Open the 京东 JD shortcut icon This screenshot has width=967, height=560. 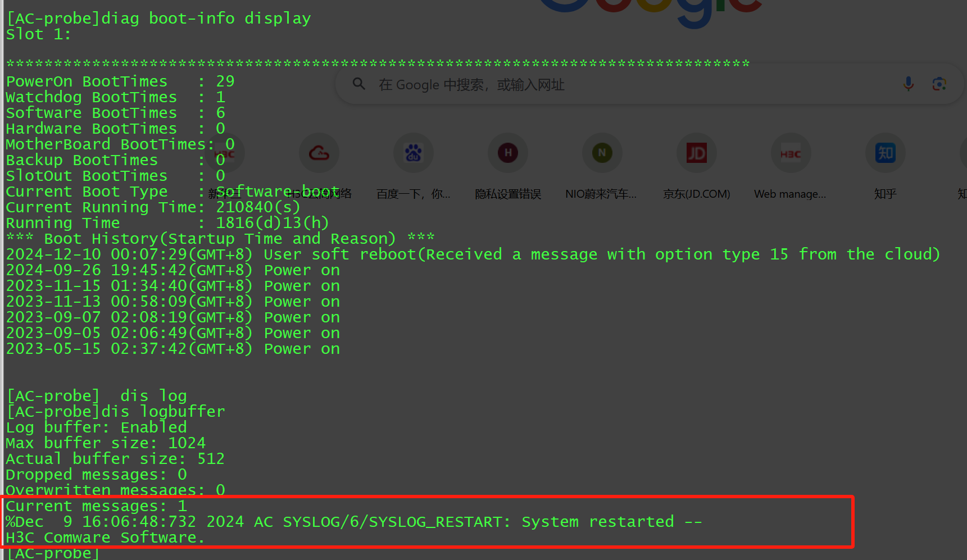click(697, 153)
